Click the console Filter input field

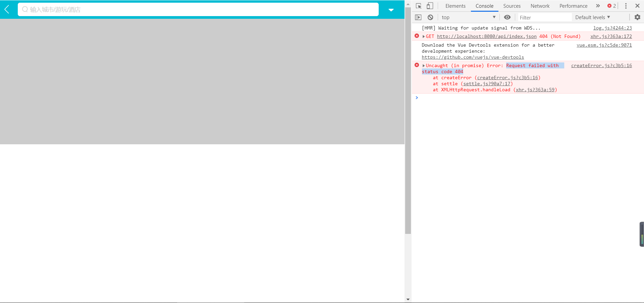pyautogui.click(x=545, y=17)
